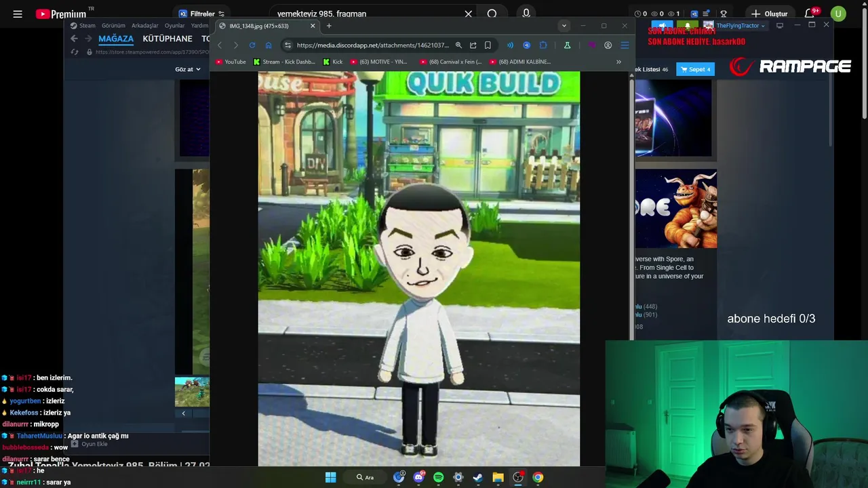Click the Oluştur create button
This screenshot has height=488, width=868.
point(769,14)
